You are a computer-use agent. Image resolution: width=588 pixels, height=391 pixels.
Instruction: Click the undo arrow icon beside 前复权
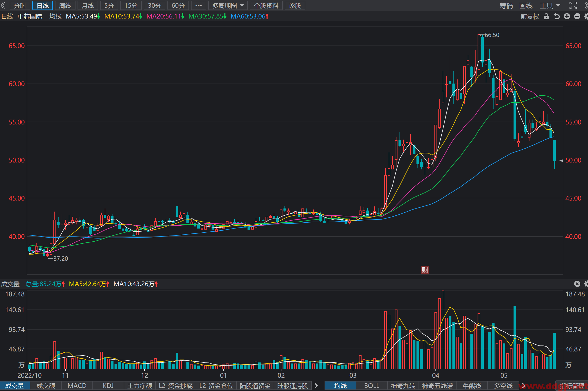pyautogui.click(x=556, y=16)
